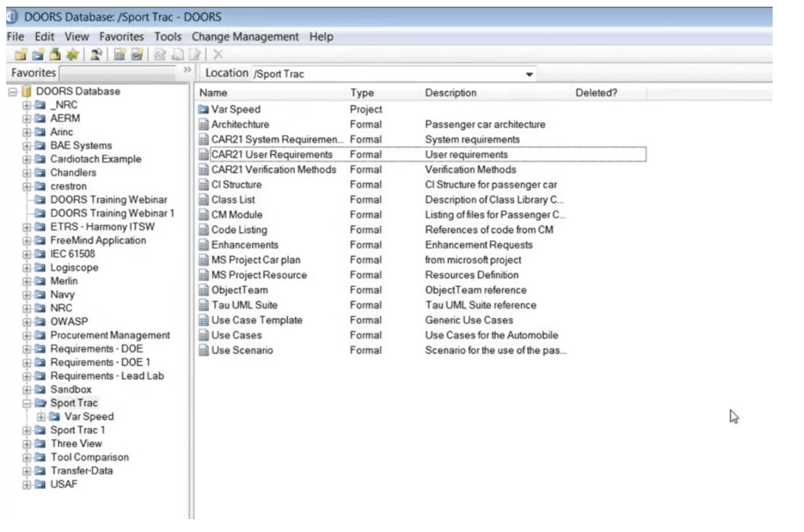Viewport: 804px width, 532px height.
Task: Open the user management toolbar icon
Action: [96, 55]
